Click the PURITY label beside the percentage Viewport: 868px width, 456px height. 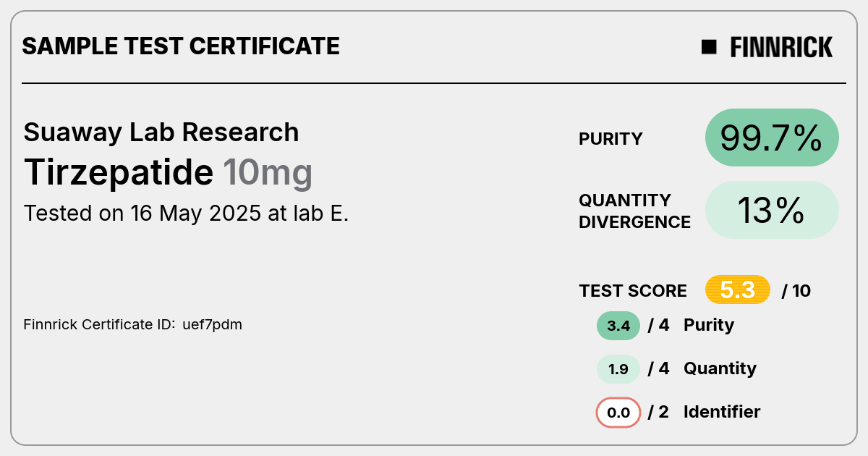[610, 139]
